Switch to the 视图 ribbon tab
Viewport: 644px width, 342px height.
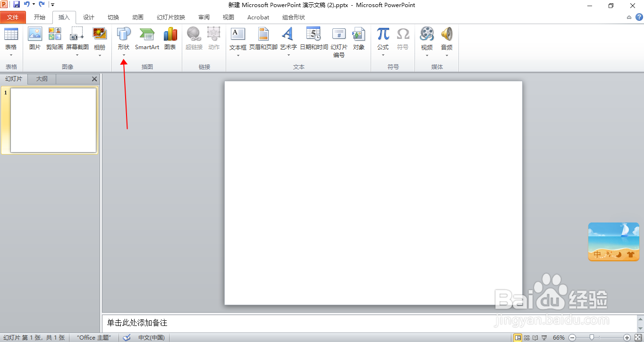coord(229,17)
